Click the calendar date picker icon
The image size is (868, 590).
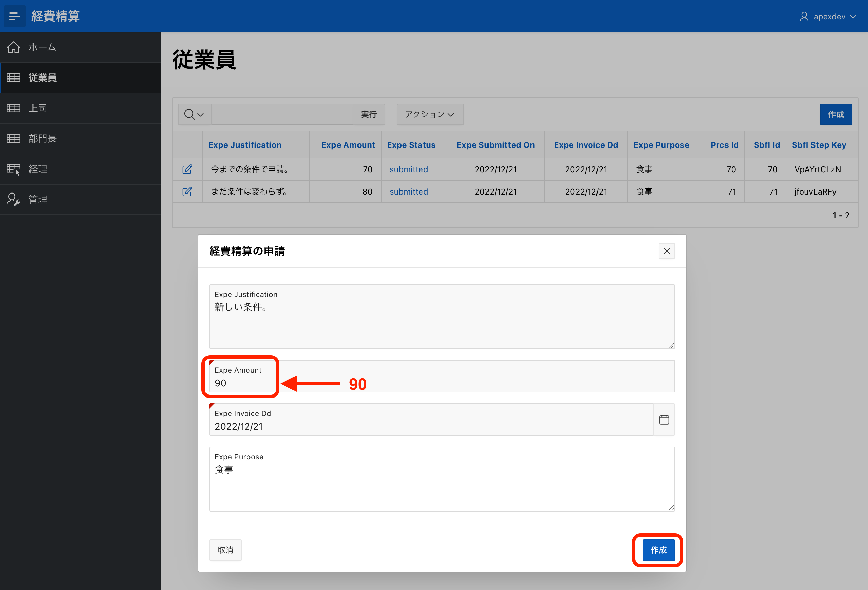tap(664, 419)
